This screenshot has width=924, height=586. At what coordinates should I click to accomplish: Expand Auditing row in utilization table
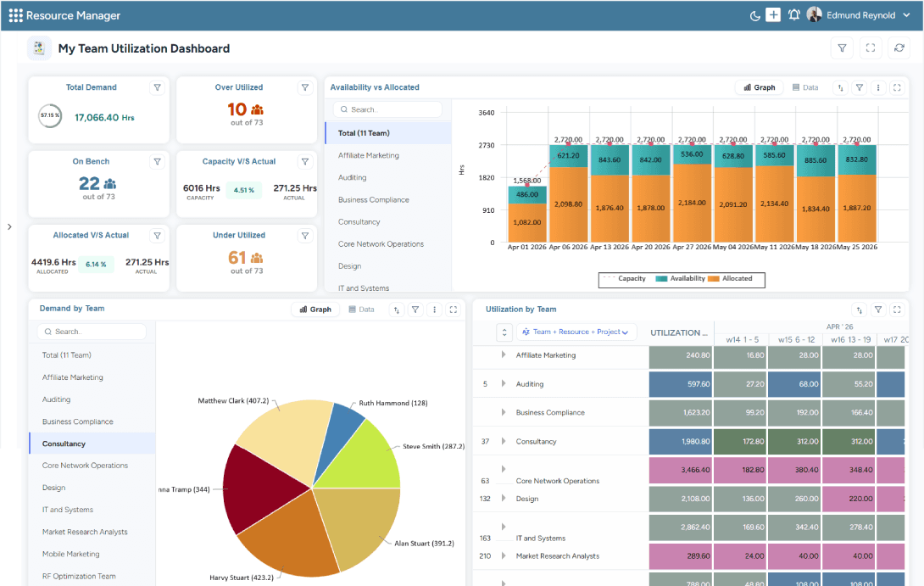[x=504, y=384]
